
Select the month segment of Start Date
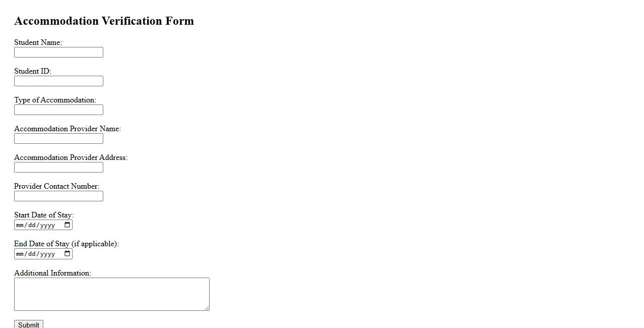20,225
